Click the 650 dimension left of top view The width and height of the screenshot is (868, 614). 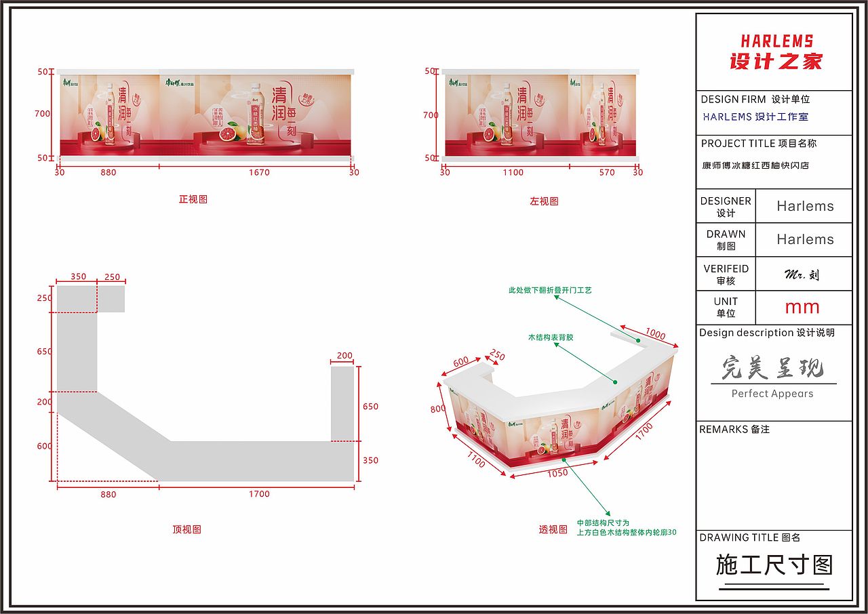44,352
